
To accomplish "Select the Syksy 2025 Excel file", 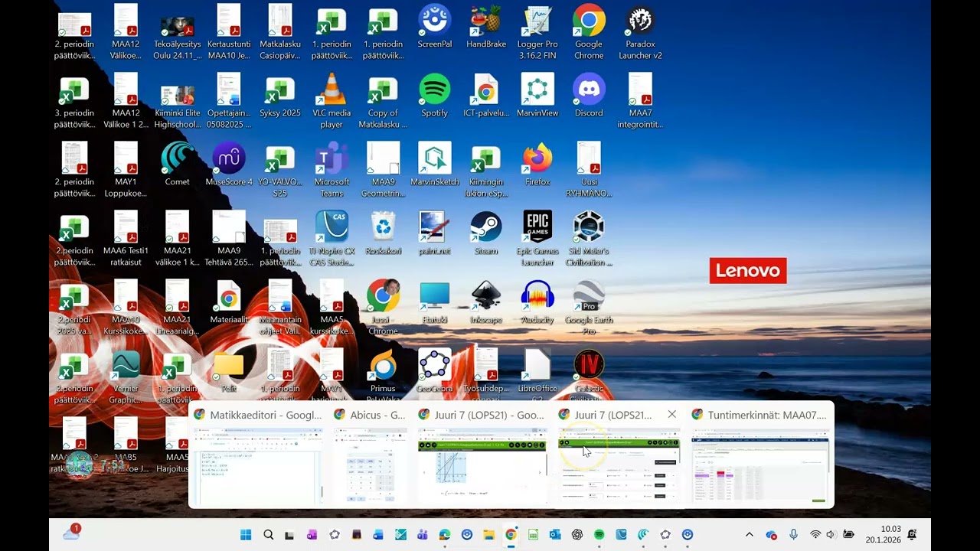I will (280, 96).
